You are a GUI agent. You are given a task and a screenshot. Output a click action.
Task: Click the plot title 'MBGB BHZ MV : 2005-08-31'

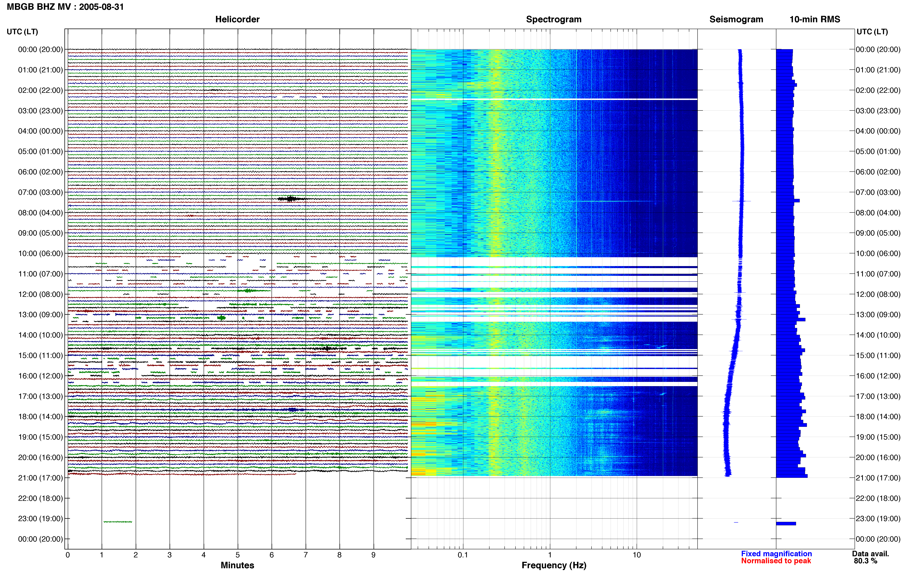tap(65, 7)
